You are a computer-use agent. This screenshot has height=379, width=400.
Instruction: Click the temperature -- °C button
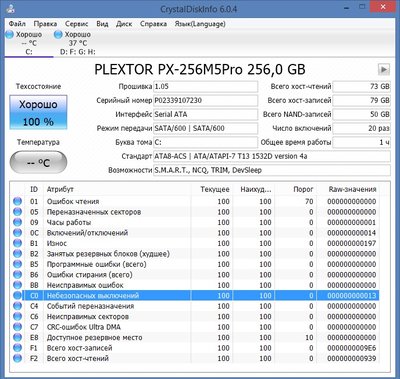point(38,162)
